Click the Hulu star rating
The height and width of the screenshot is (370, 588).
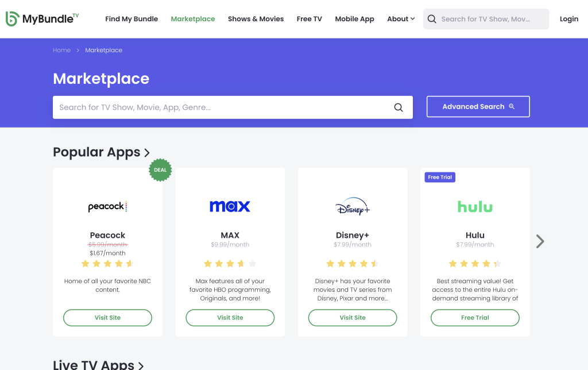(475, 264)
